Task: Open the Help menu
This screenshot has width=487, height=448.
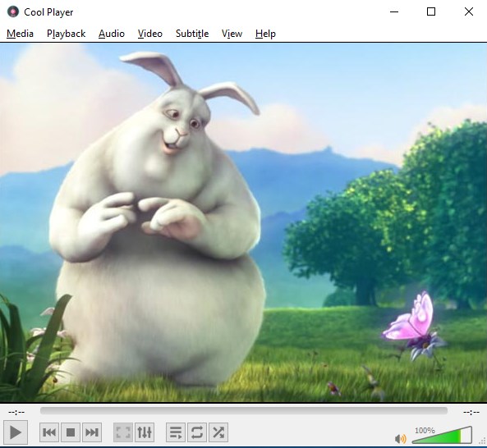Action: [x=265, y=34]
